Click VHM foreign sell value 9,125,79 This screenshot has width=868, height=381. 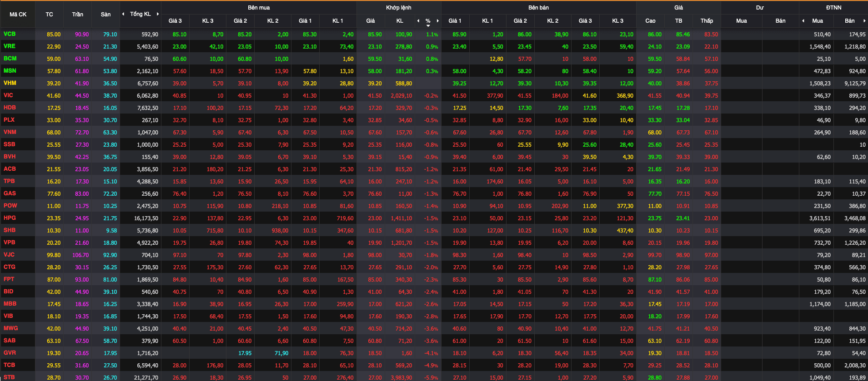855,84
